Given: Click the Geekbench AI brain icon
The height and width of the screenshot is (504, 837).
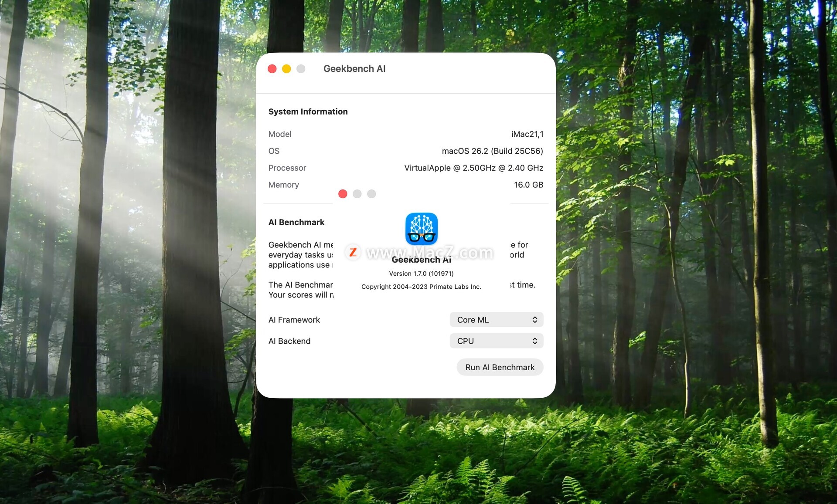Looking at the screenshot, I should coord(421,229).
